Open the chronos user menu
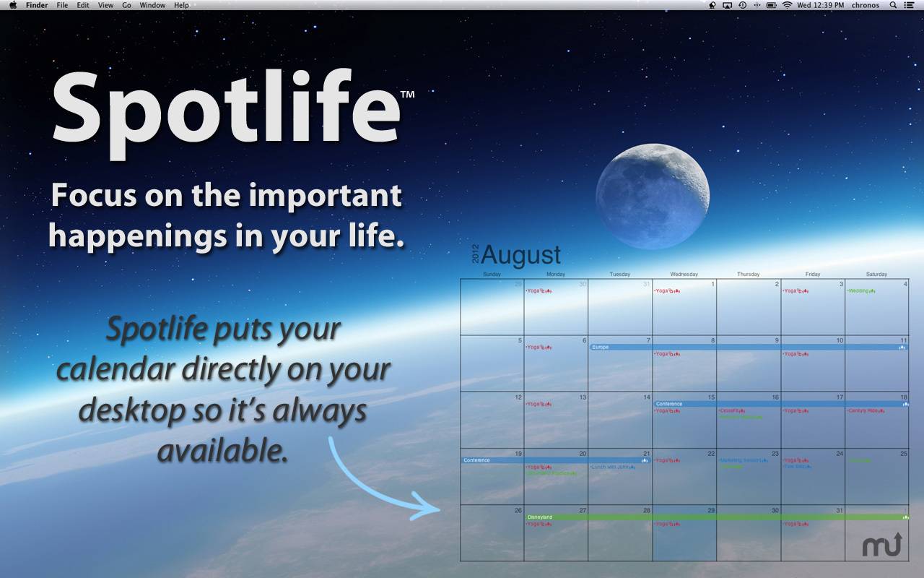This screenshot has width=924, height=578. pyautogui.click(x=866, y=5)
